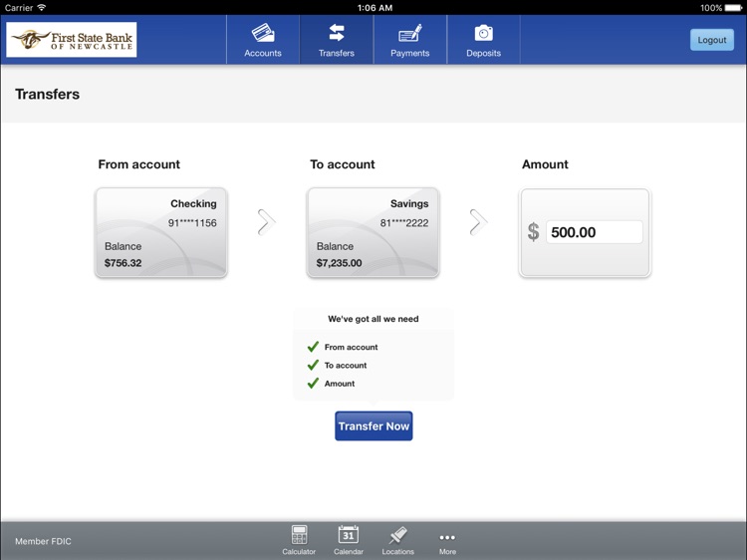
Task: Click the 1:06 AM clock
Action: 374,8
